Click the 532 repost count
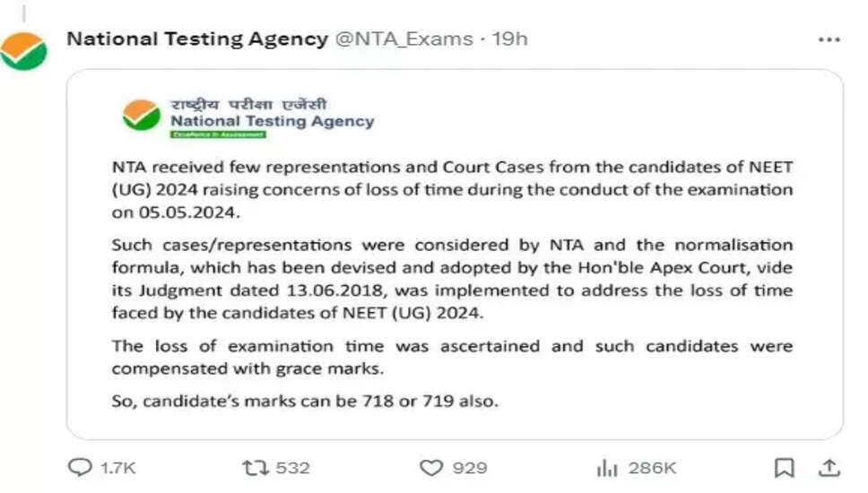Viewport: 868px width, 493px height. (293, 467)
